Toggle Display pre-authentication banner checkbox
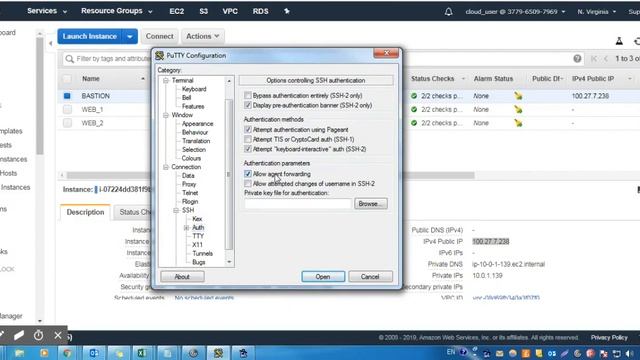 point(248,105)
